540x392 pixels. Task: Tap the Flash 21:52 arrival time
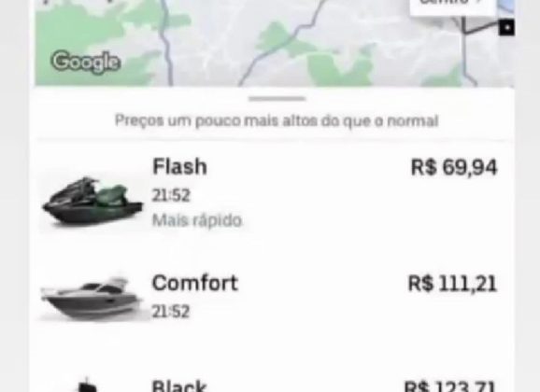[171, 195]
